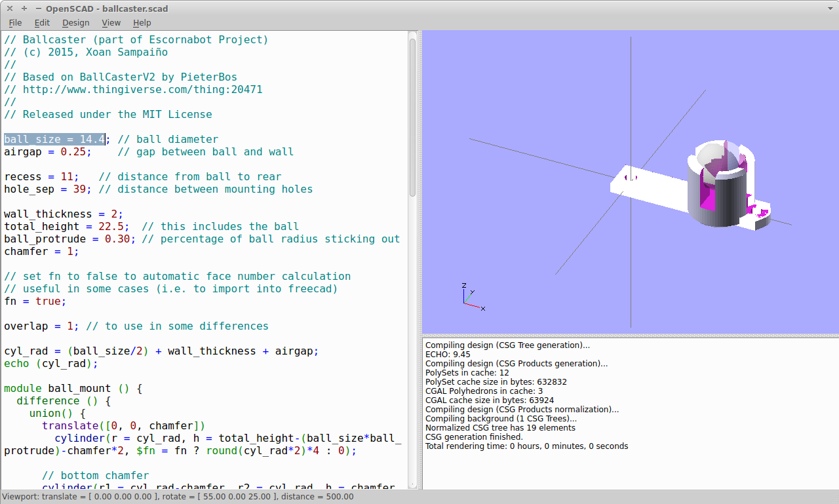Click the '// Ballcaster (part of Escornabot Project)' comment
This screenshot has height=504, width=839.
pos(136,39)
